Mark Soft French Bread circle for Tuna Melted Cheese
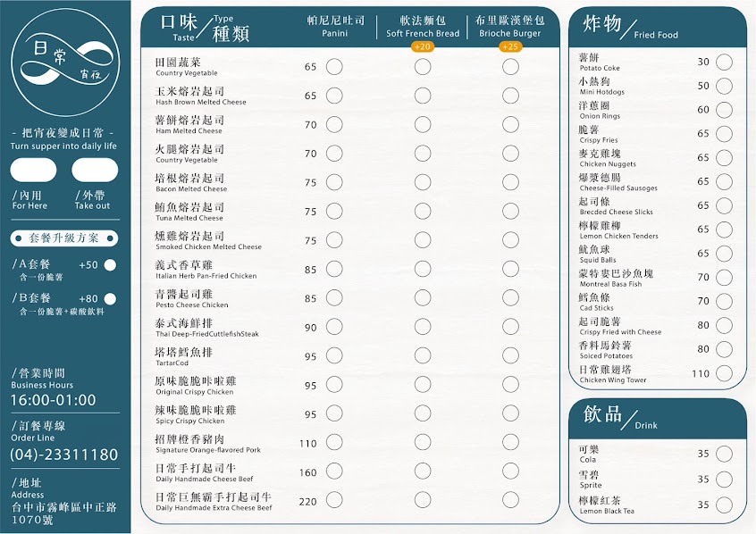 423,211
